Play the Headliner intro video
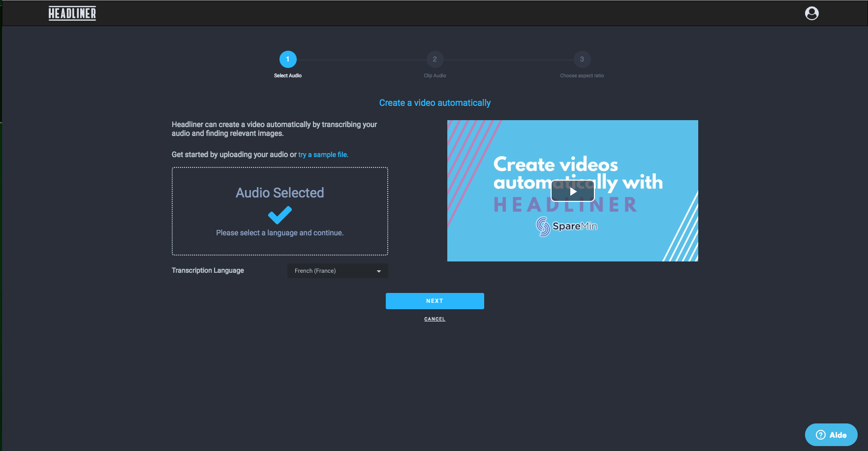The image size is (868, 451). click(x=573, y=191)
